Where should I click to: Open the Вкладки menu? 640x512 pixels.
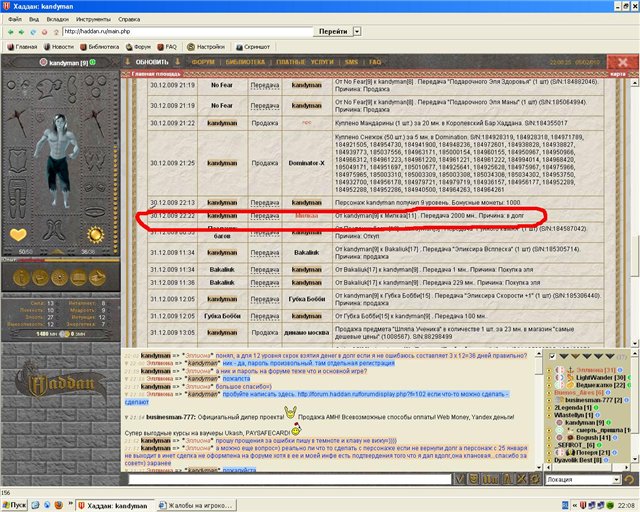[57, 18]
